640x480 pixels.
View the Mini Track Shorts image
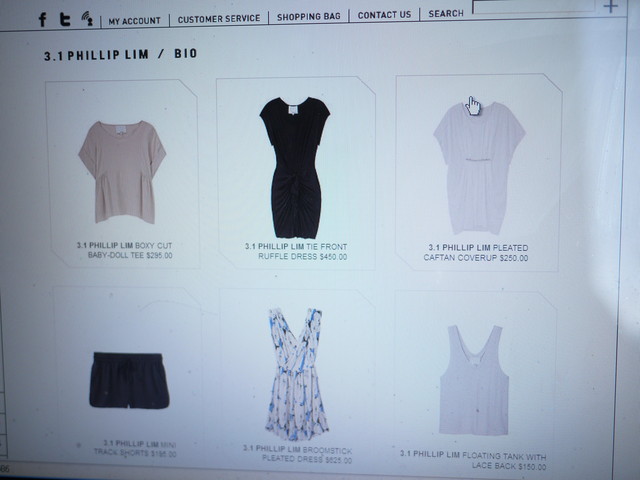pyautogui.click(x=129, y=380)
